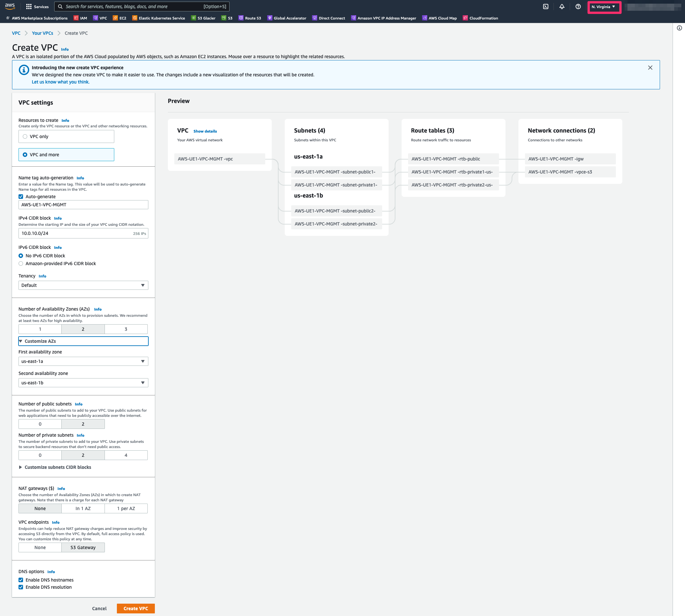
Task: Click the Create VPC button
Action: point(135,608)
